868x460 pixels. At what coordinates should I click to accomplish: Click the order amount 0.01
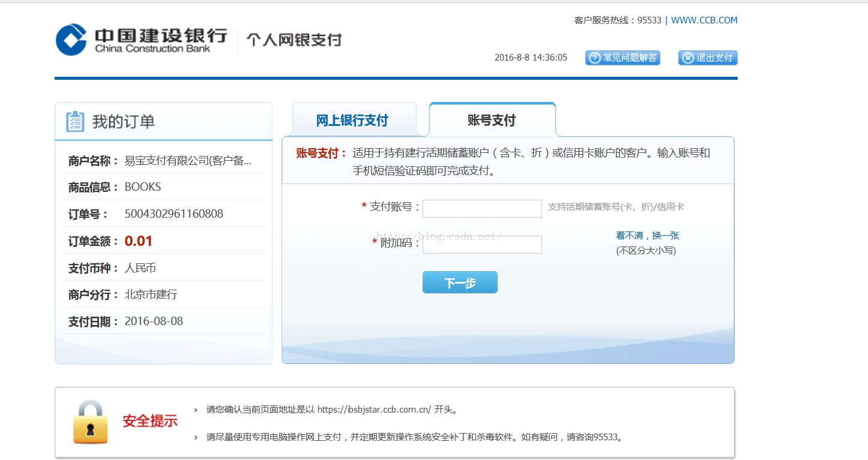click(139, 241)
